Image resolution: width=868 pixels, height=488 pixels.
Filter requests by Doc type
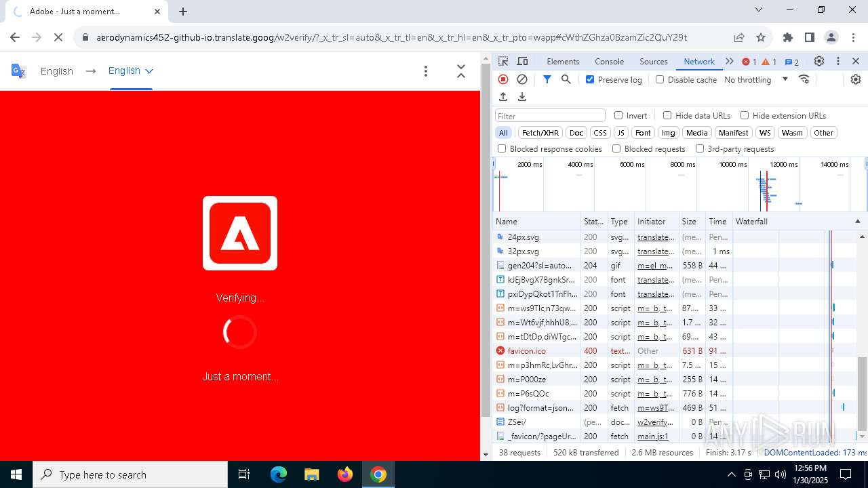click(576, 133)
